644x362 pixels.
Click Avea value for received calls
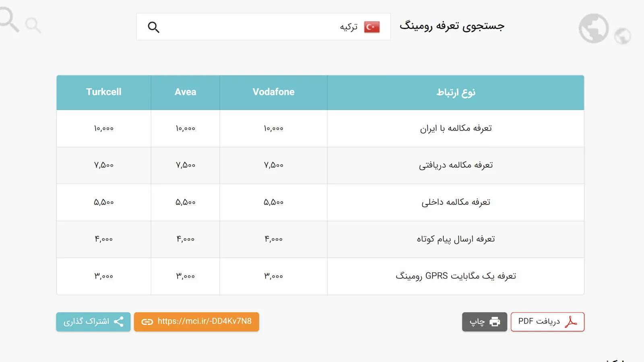186,165
